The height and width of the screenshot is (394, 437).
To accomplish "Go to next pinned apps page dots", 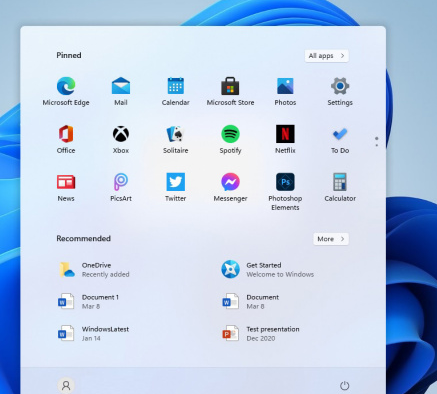I will pos(377,141).
